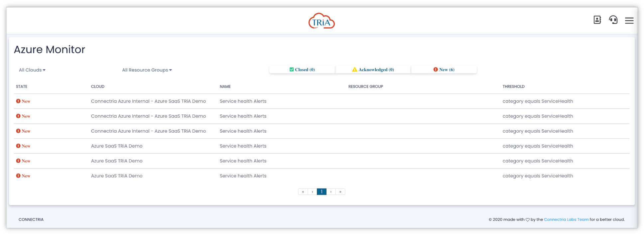Switch to the Closed (0) tab
Image resolution: width=644 pixels, height=234 pixels.
302,69
